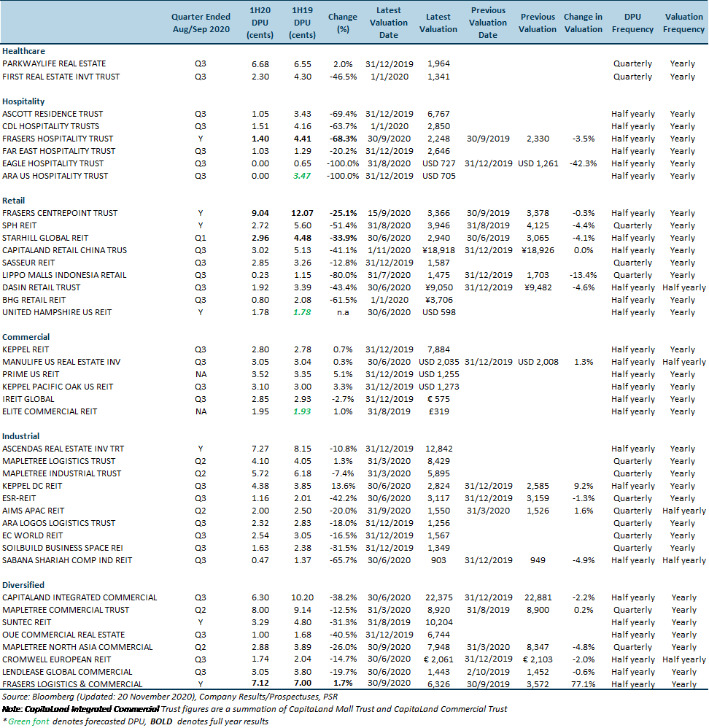Select the "SOILBUILD BUSINESS SPACE REI" row name
The image size is (709, 728).
(63, 548)
